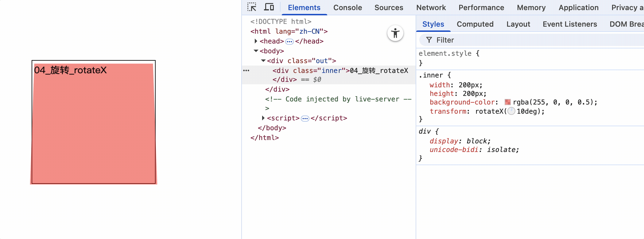644x239 pixels.
Task: Click the 04_旋转_rotateX text in the page
Action: click(70, 70)
